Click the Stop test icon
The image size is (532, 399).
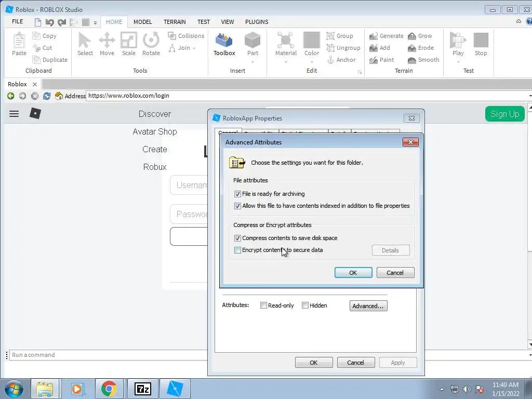tap(481, 41)
